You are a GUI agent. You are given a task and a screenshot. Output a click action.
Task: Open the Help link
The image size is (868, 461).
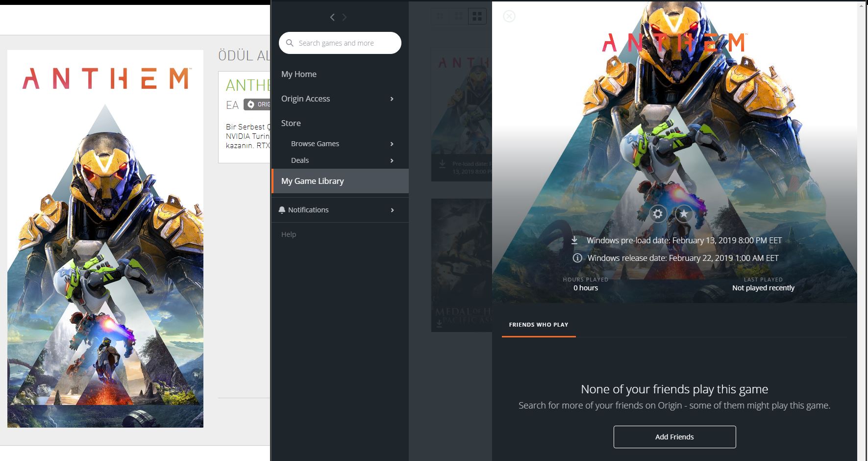tap(289, 234)
